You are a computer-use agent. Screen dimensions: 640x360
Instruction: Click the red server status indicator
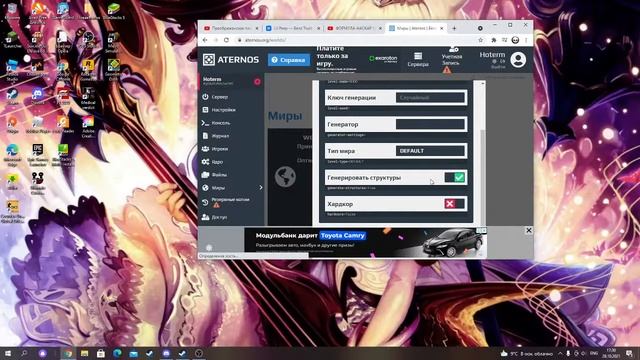[257, 82]
